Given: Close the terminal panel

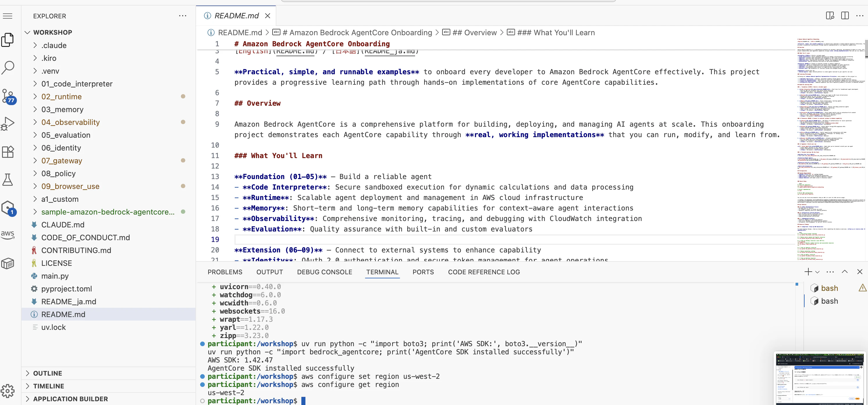Looking at the screenshot, I should click(860, 272).
